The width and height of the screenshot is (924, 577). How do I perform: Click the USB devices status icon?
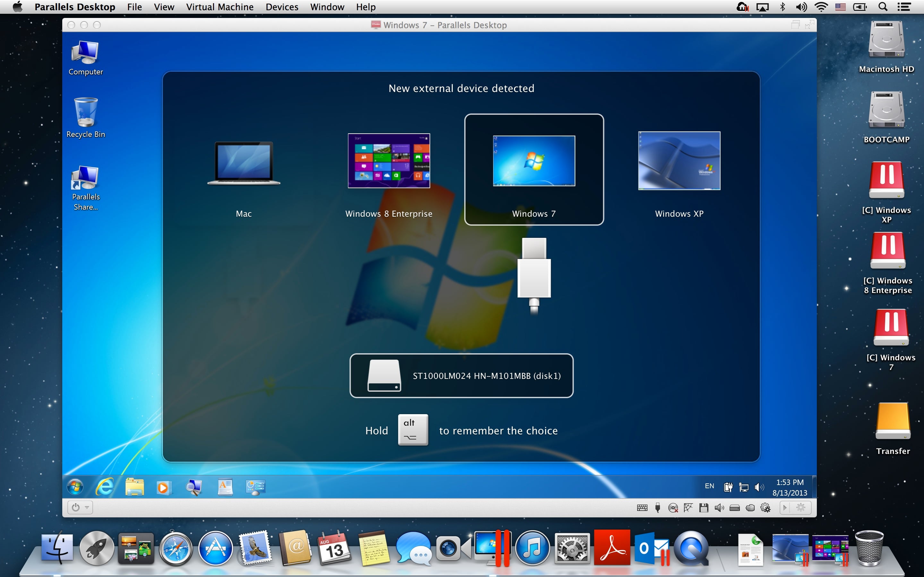tap(657, 507)
